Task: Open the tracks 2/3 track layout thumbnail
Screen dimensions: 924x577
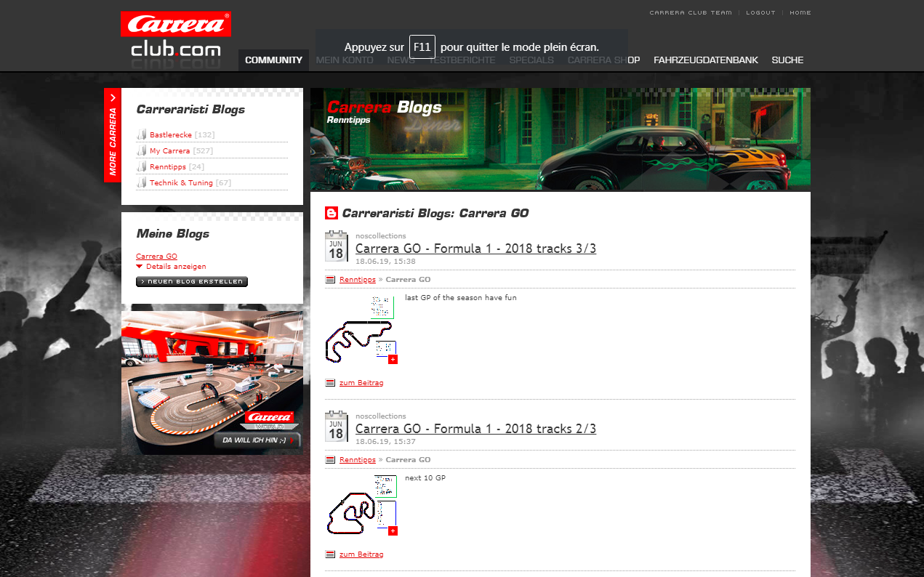Action: [361, 505]
